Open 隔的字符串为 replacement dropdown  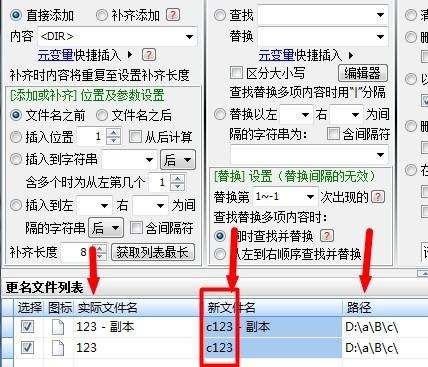coord(380,155)
